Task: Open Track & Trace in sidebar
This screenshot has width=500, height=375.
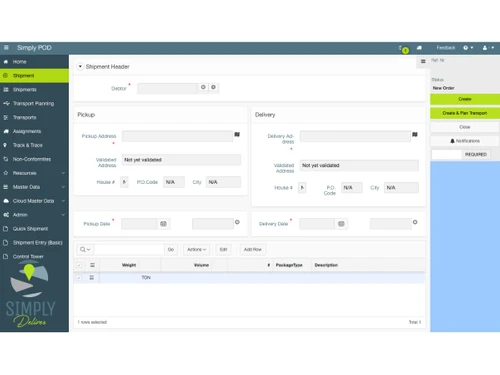Action: point(34,145)
